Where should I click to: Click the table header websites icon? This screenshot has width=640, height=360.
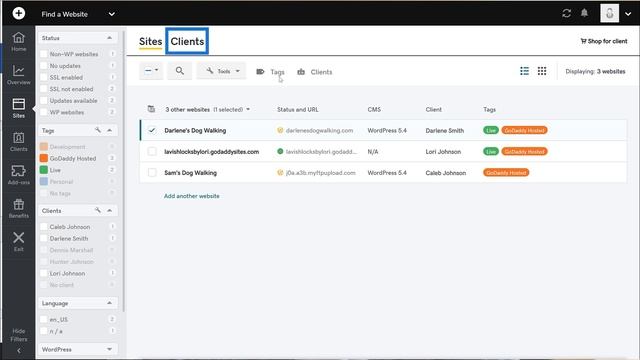tap(151, 109)
